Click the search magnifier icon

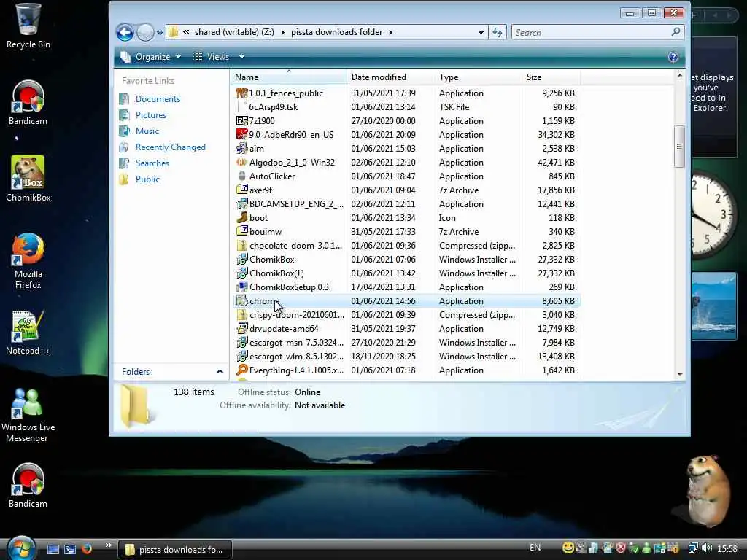point(676,32)
